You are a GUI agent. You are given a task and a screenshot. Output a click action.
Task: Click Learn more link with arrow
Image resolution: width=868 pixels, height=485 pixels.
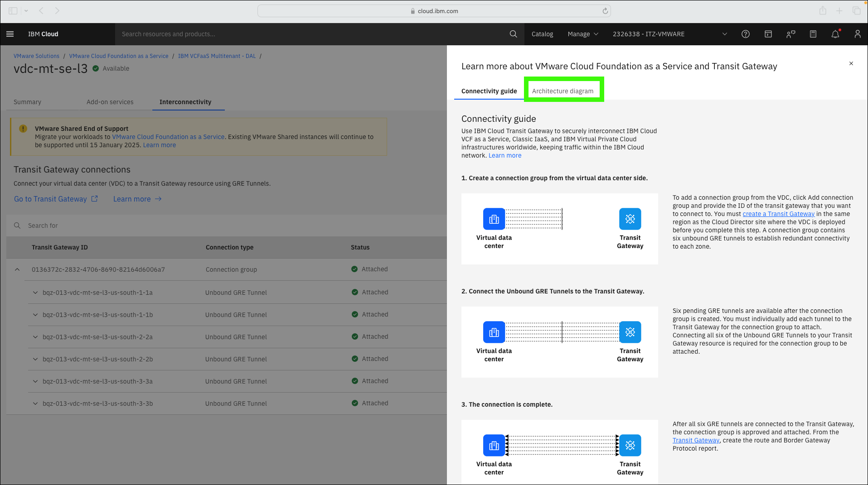(137, 199)
